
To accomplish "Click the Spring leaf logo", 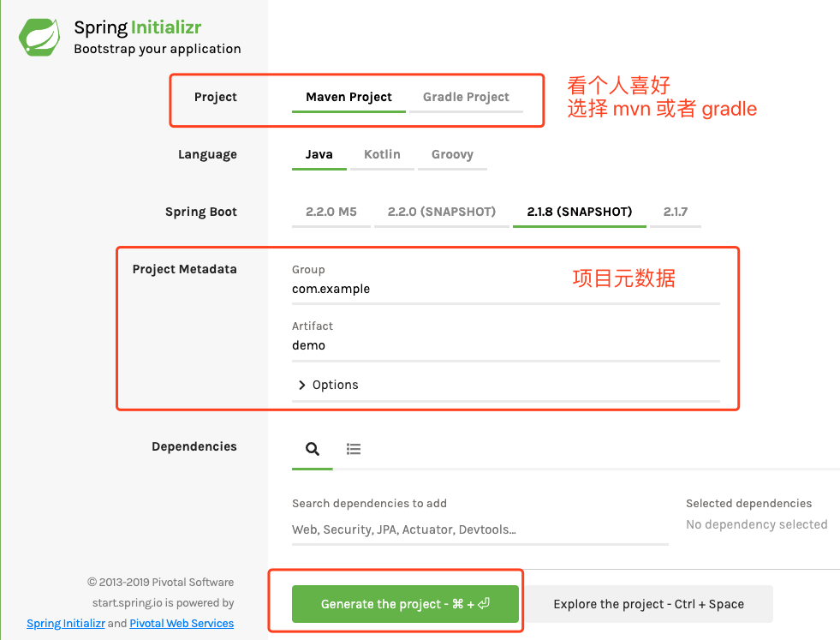I will click(x=39, y=37).
